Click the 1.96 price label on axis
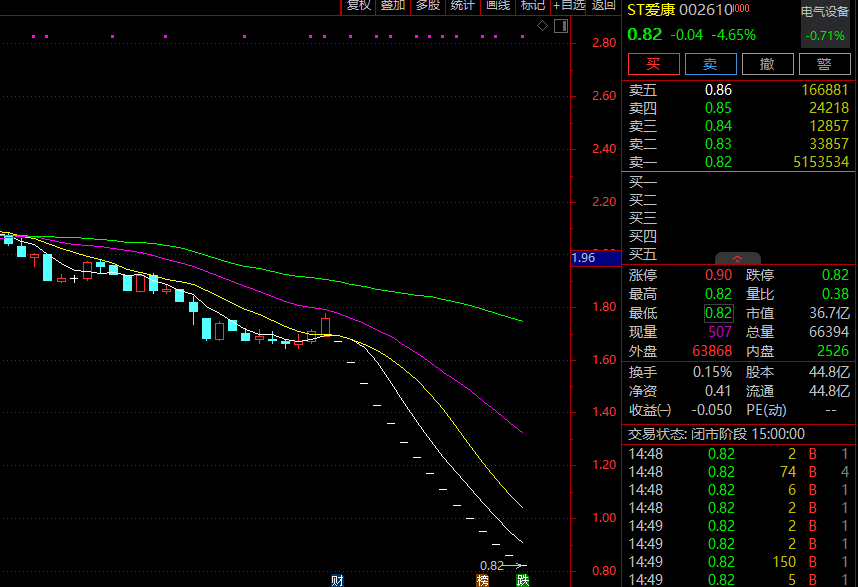Viewport: 858px width, 587px height. pyautogui.click(x=595, y=258)
